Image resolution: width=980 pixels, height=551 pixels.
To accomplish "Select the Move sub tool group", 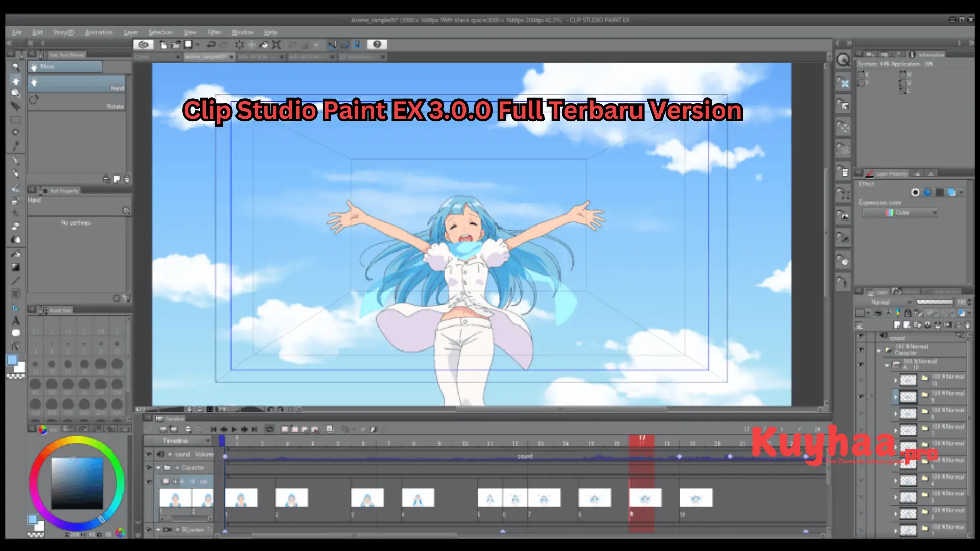I will 65,67.
